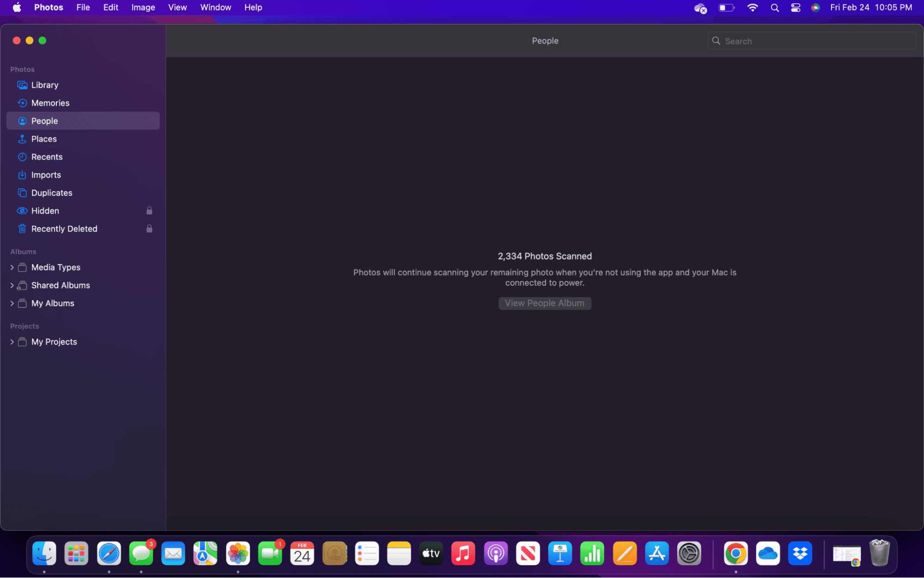924x578 pixels.
Task: Open Numbers from the Dock
Action: pyautogui.click(x=592, y=553)
